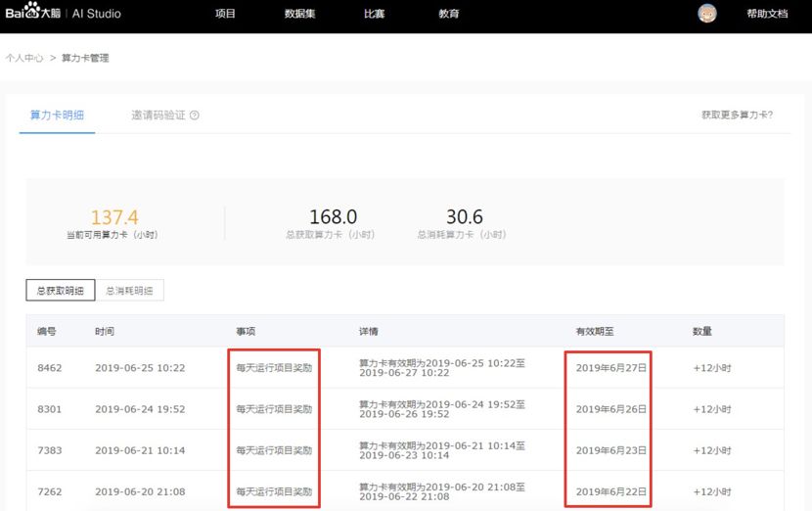Screen dimensions: 812x511
Task: Click the expiry date 2019年6月22日
Action: pyautogui.click(x=611, y=491)
